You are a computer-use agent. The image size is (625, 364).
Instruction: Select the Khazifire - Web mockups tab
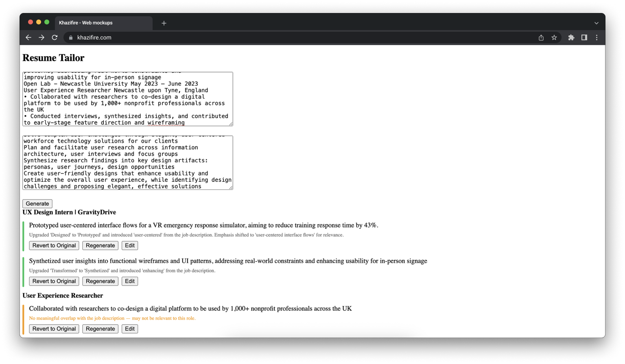tap(102, 23)
